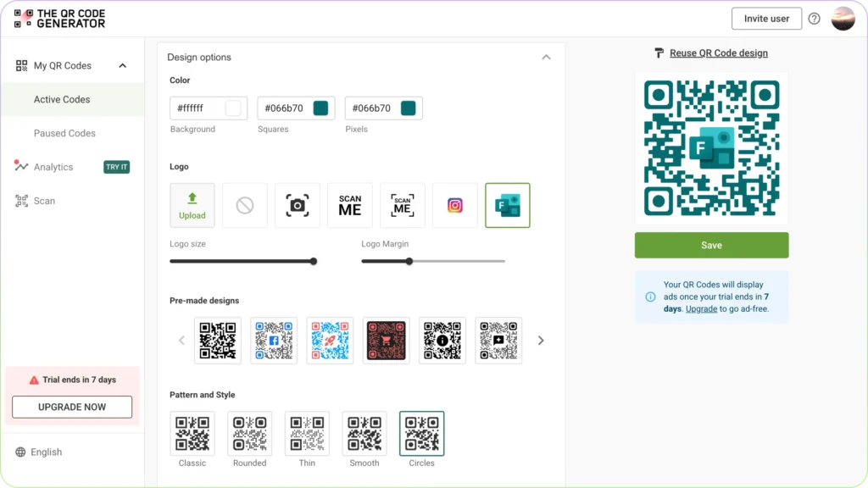This screenshot has width=868, height=488.
Task: Select the camera frame logo option
Action: pos(298,205)
